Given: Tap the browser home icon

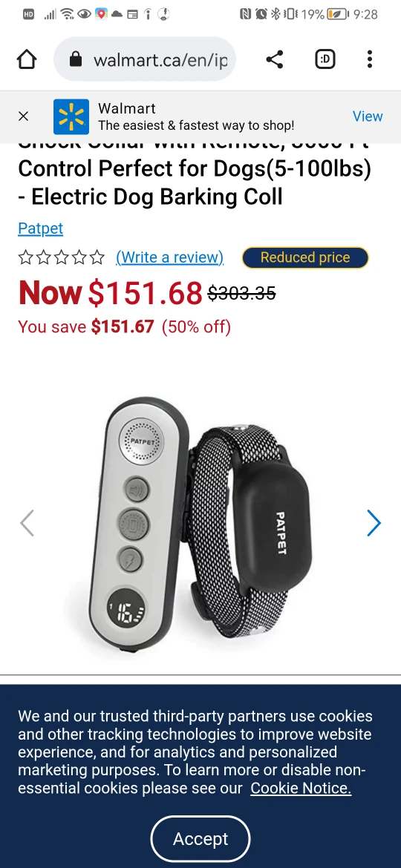Looking at the screenshot, I should click(x=27, y=59).
